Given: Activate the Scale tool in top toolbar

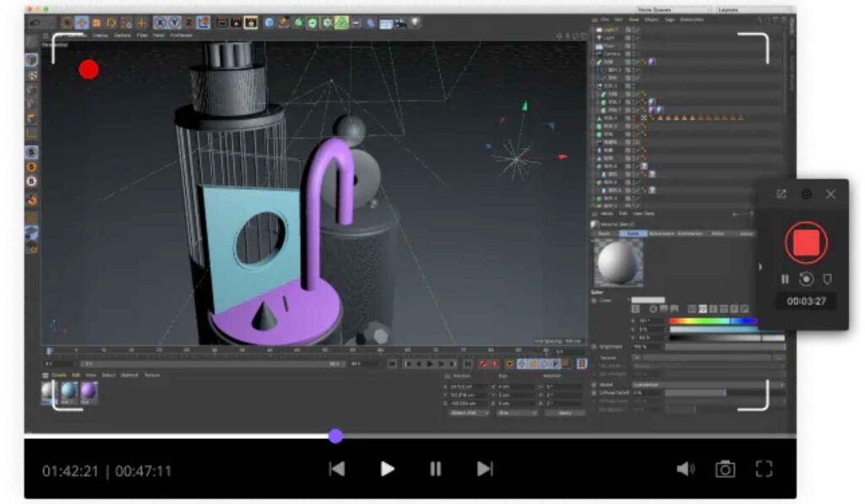Looking at the screenshot, I should (x=96, y=23).
